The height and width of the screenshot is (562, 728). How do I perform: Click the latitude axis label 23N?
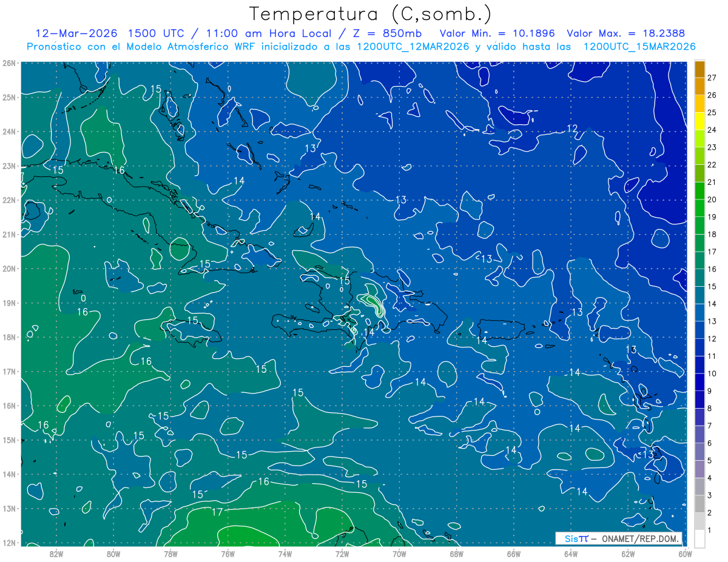click(x=8, y=166)
